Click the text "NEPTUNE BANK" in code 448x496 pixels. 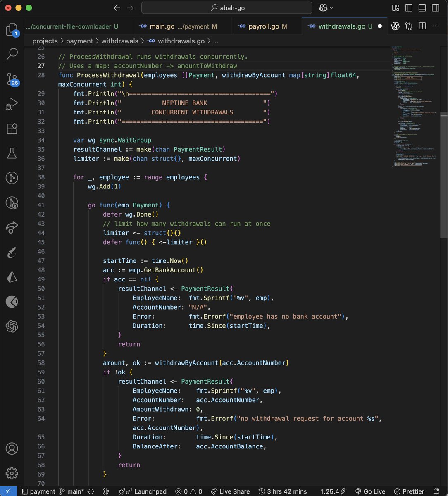[x=185, y=103]
